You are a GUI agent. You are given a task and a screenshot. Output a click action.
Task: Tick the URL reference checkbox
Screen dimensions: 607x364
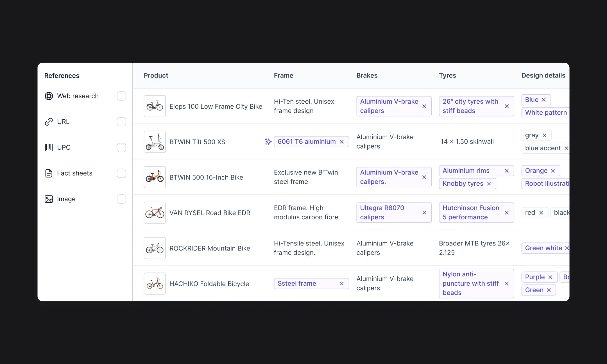tap(121, 122)
